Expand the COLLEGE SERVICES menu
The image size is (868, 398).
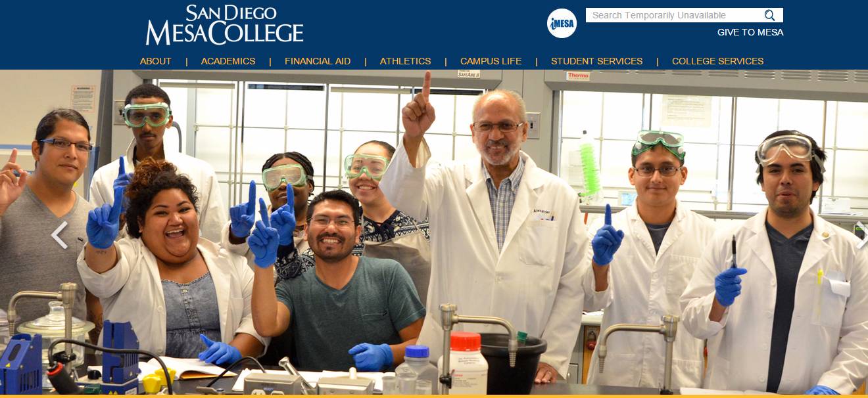coord(717,61)
